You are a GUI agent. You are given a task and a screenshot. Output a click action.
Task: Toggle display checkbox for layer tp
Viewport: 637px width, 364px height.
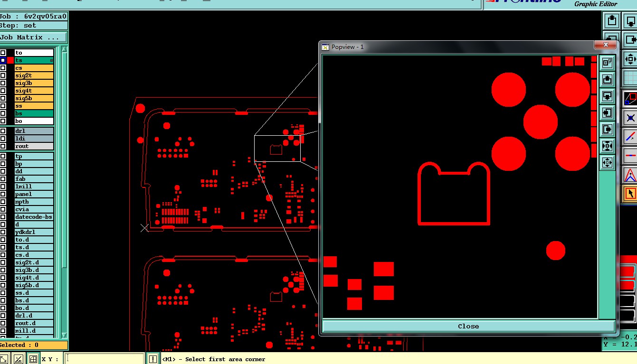click(x=3, y=156)
